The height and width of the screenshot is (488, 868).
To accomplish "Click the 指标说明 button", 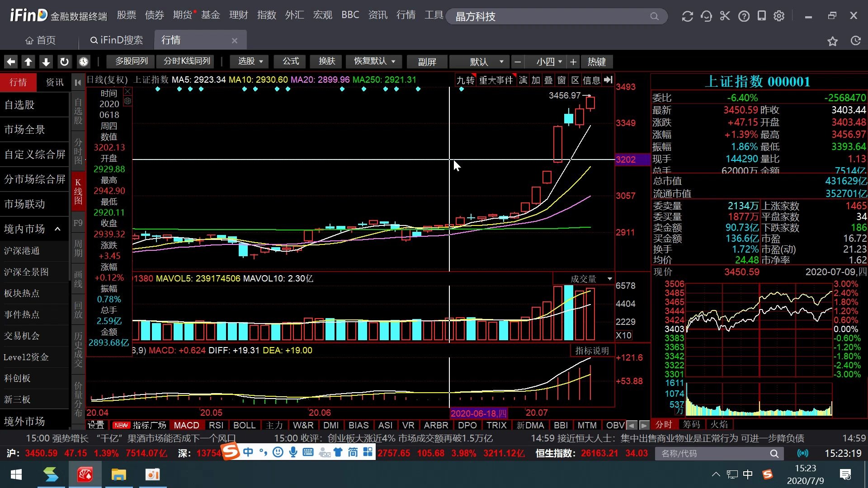I will [x=592, y=351].
